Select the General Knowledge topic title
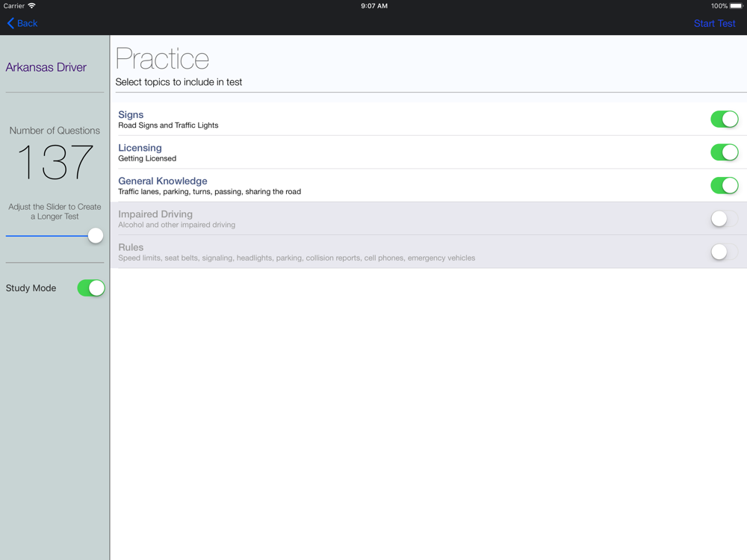 click(162, 181)
